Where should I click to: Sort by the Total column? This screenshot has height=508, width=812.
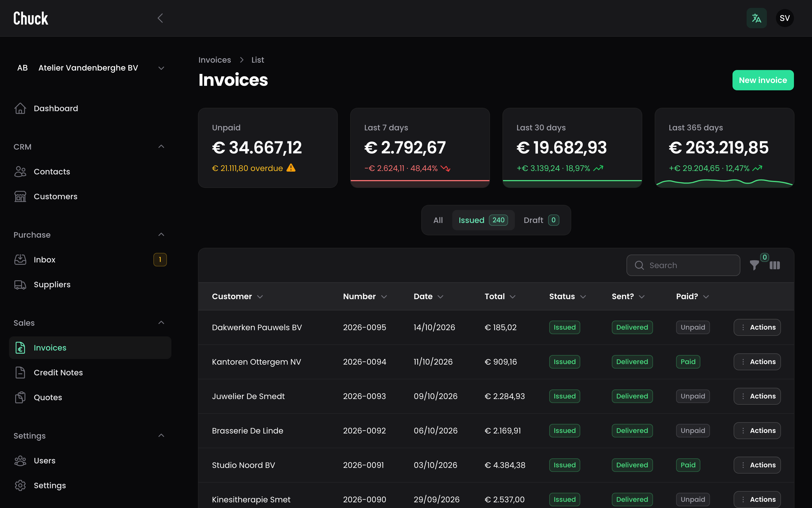500,296
